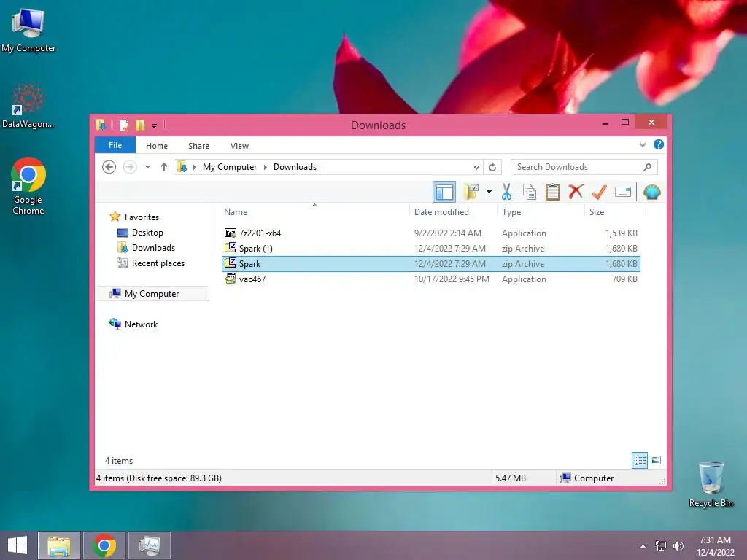Open Chrome from the taskbar
747x560 pixels.
104,545
